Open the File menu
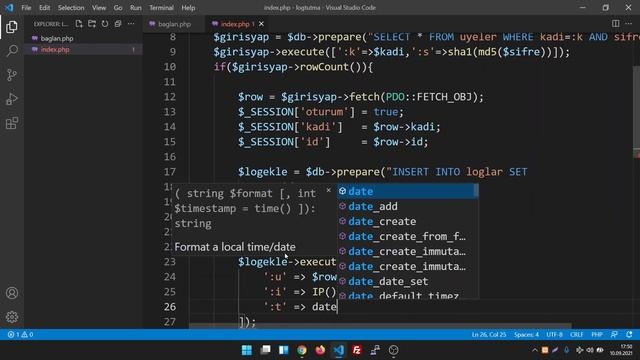 coord(26,8)
